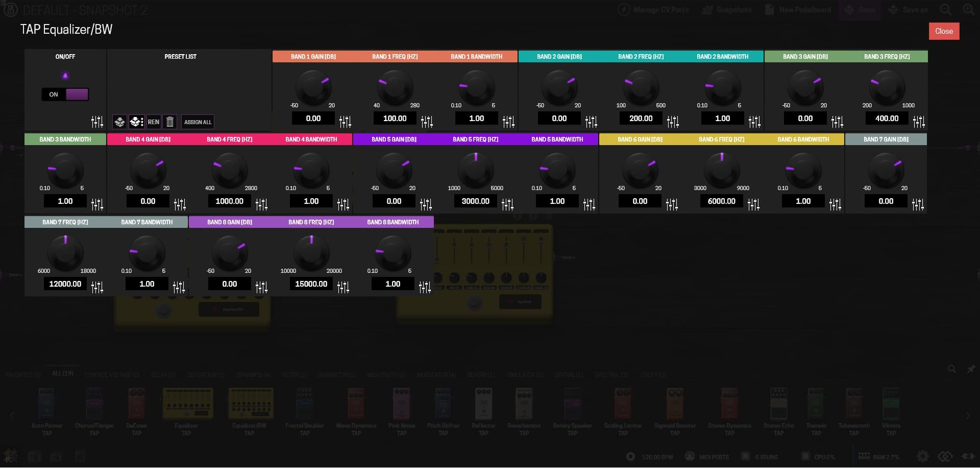
Task: Open Snapshots in the background toolbar
Action: pos(727,10)
